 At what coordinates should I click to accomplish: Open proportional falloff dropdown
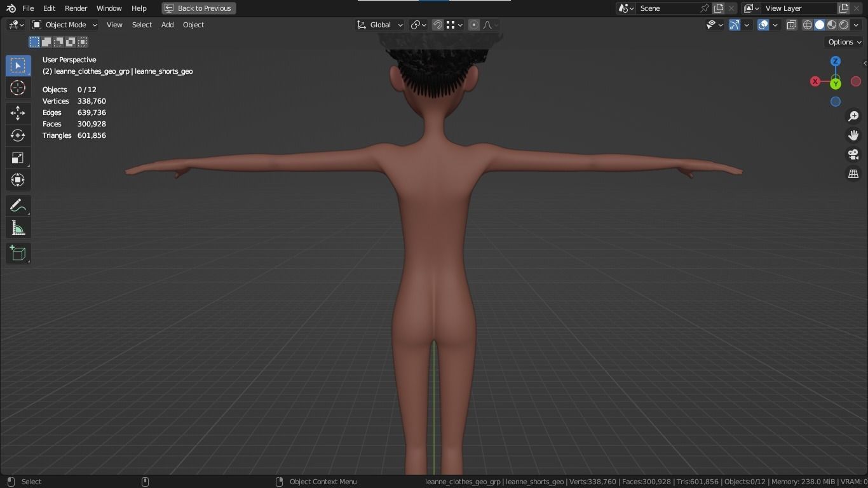click(x=491, y=25)
